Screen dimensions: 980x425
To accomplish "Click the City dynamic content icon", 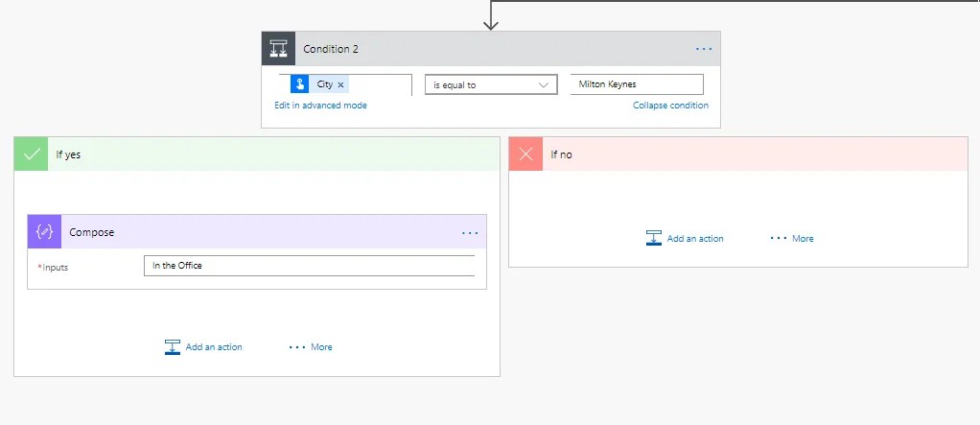I will pyautogui.click(x=300, y=84).
